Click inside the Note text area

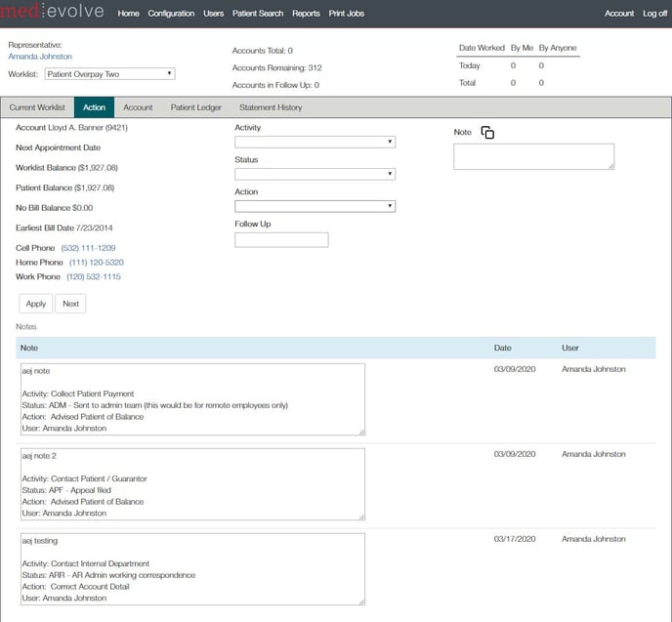[x=533, y=156]
